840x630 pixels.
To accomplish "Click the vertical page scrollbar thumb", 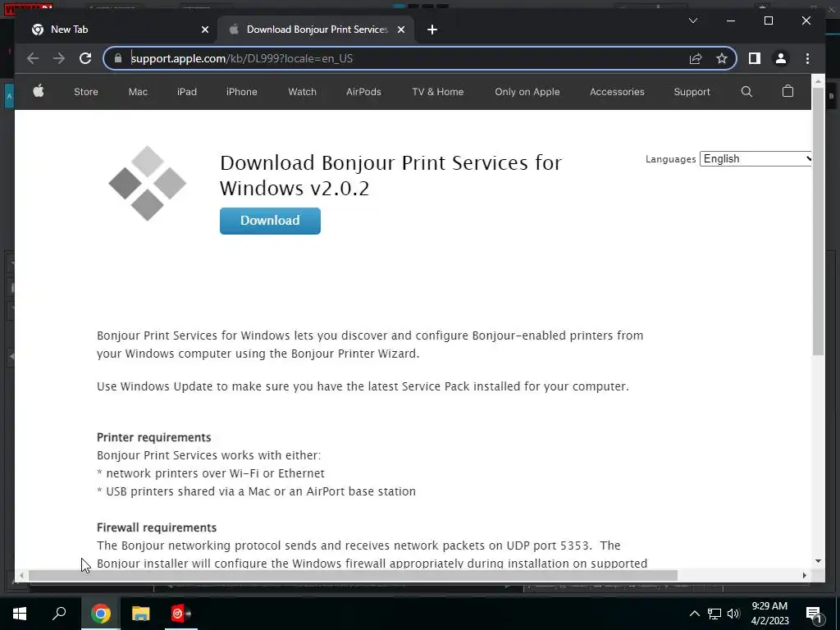I will coord(818,221).
